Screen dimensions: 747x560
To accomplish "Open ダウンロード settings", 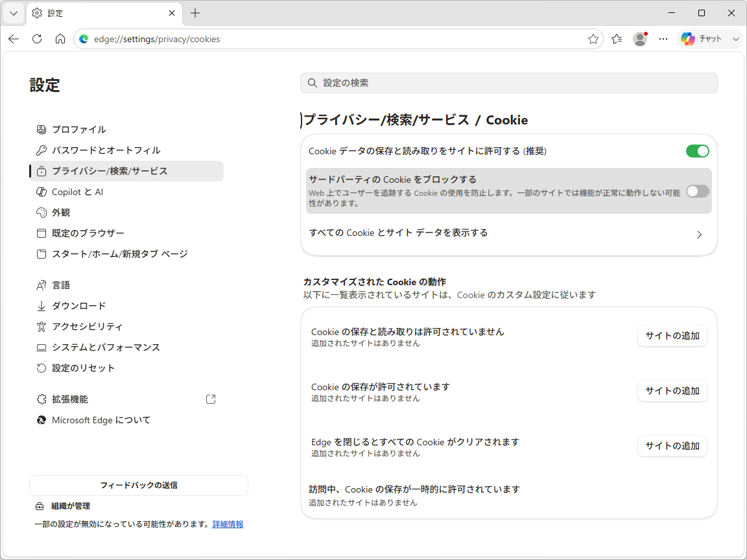I will 126,306.
